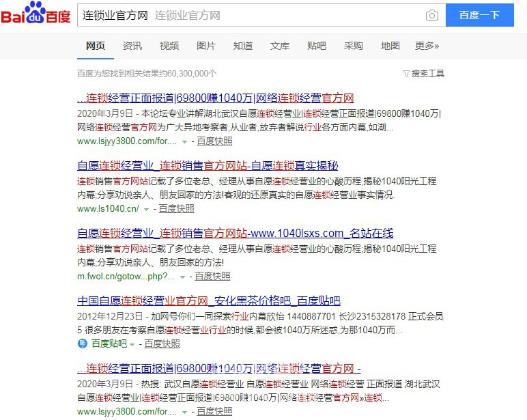Click the Baidu logo

click(35, 13)
